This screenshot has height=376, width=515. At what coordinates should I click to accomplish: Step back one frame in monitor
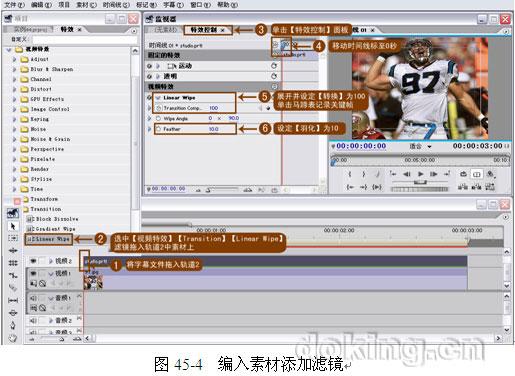pyautogui.click(x=407, y=174)
